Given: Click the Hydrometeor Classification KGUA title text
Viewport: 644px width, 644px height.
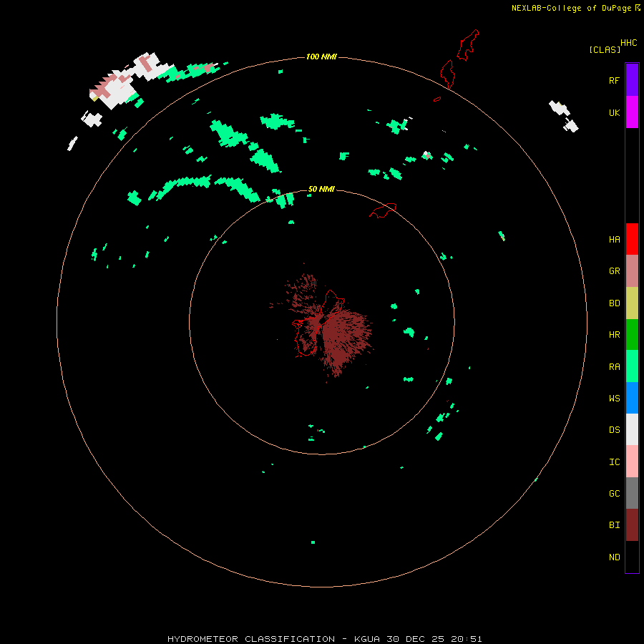Looking at the screenshot, I should pyautogui.click(x=324, y=639).
